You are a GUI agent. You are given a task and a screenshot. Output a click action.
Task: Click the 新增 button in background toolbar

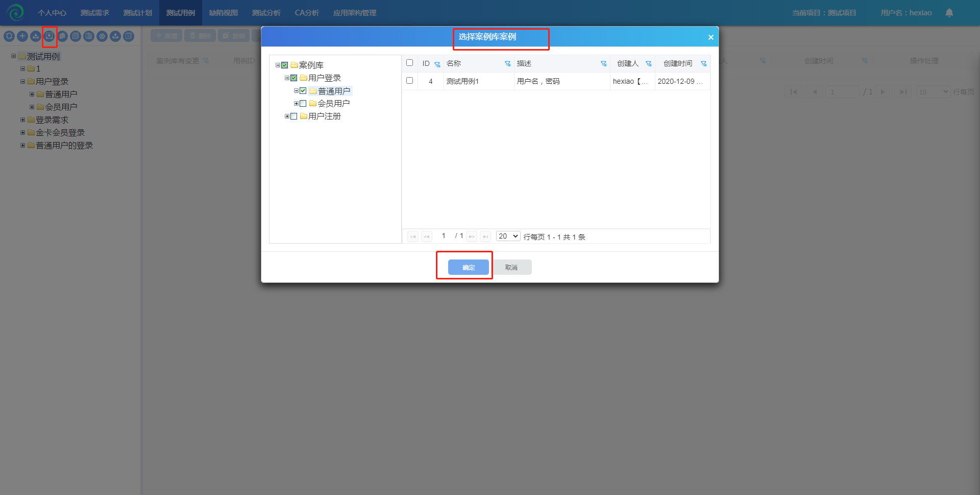tap(166, 36)
